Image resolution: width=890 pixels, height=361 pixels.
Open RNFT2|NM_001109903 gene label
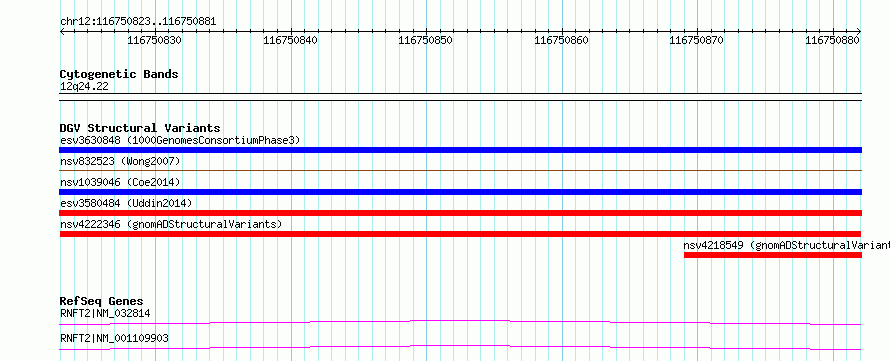(x=114, y=339)
